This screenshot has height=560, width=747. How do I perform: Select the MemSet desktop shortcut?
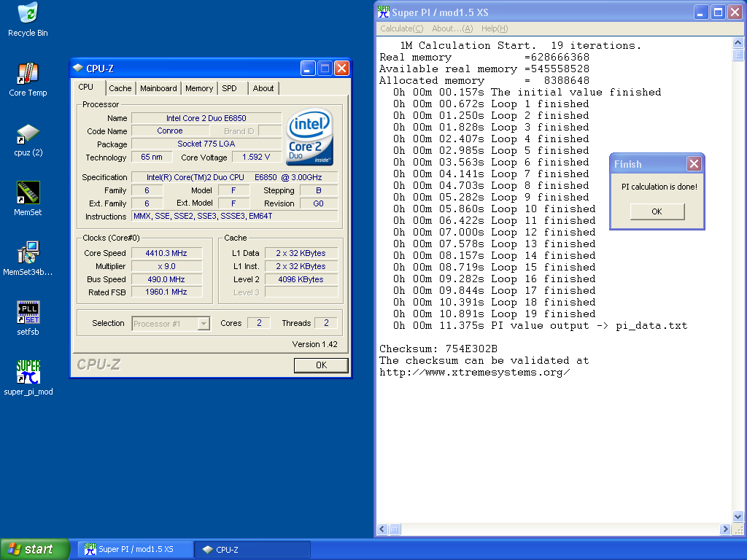[28, 199]
